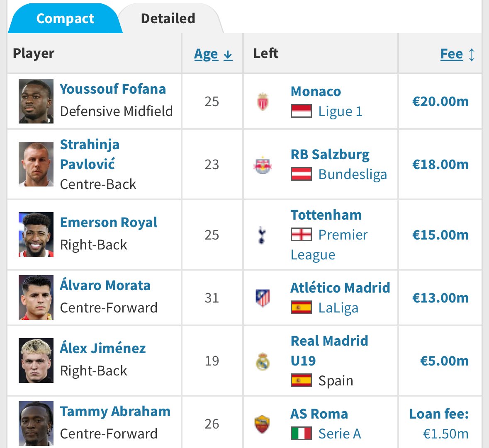This screenshot has height=448, width=489.
Task: Open Emerson Royal's portrait thumbnail
Action: pyautogui.click(x=36, y=235)
